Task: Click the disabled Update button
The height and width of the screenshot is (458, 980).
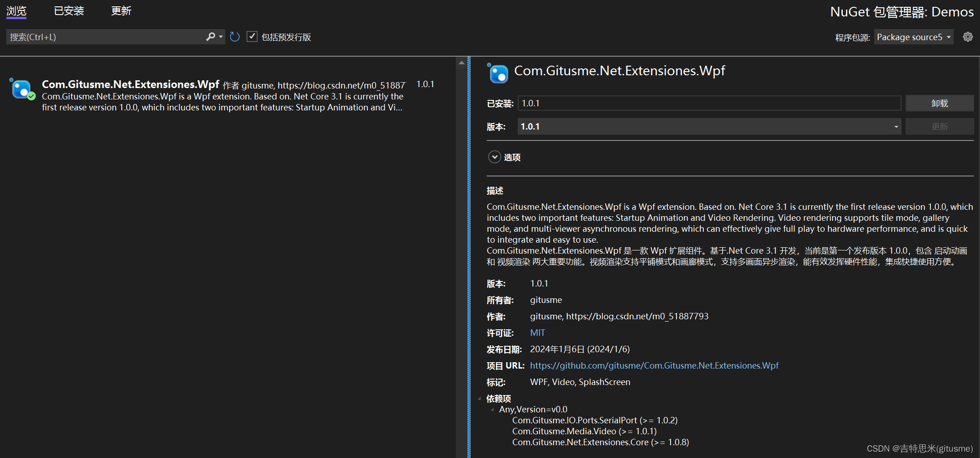Action: coord(939,126)
